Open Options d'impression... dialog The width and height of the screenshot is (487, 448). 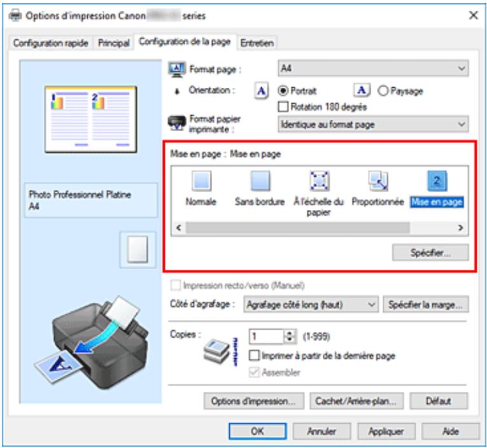tap(254, 401)
